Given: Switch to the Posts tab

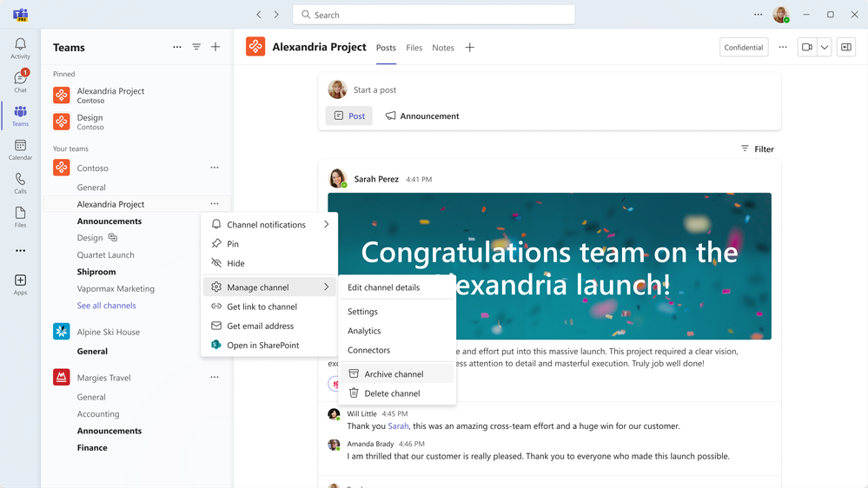Looking at the screenshot, I should pyautogui.click(x=386, y=48).
